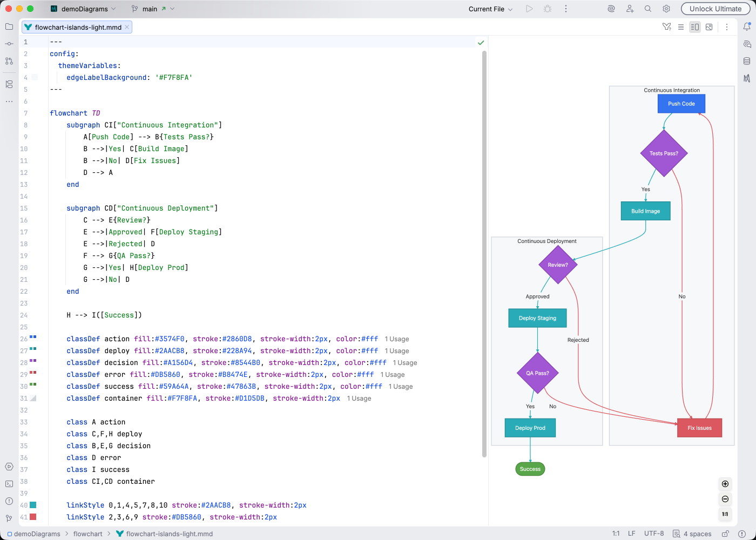Select the Mermaid preview-only view icon
Screen dimensions: 756x540
point(709,26)
